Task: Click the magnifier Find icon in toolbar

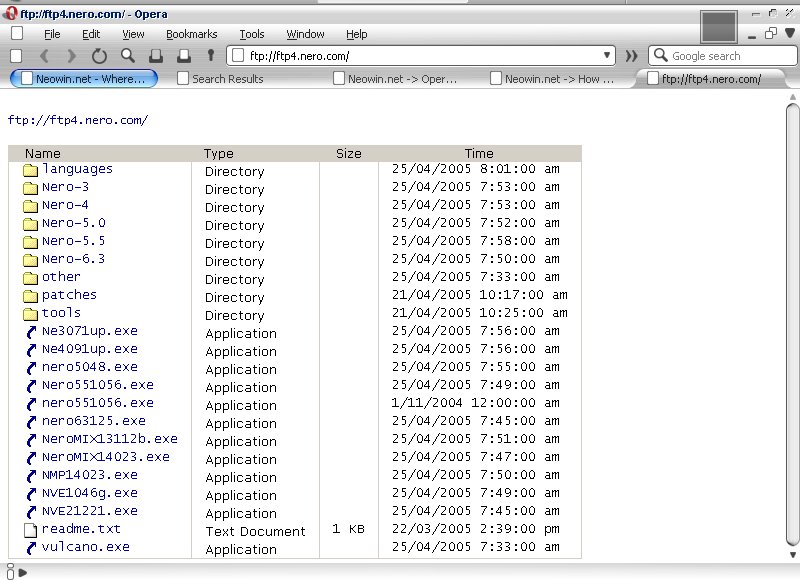Action: (x=127, y=56)
